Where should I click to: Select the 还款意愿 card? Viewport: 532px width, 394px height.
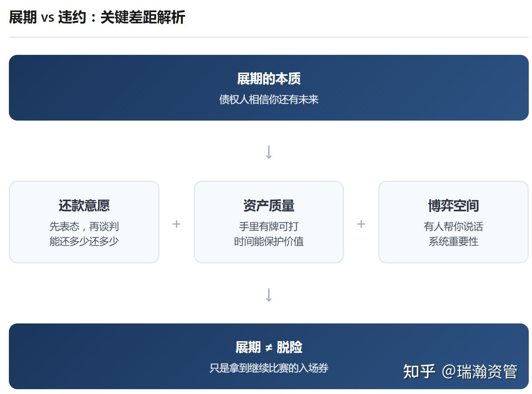(84, 222)
